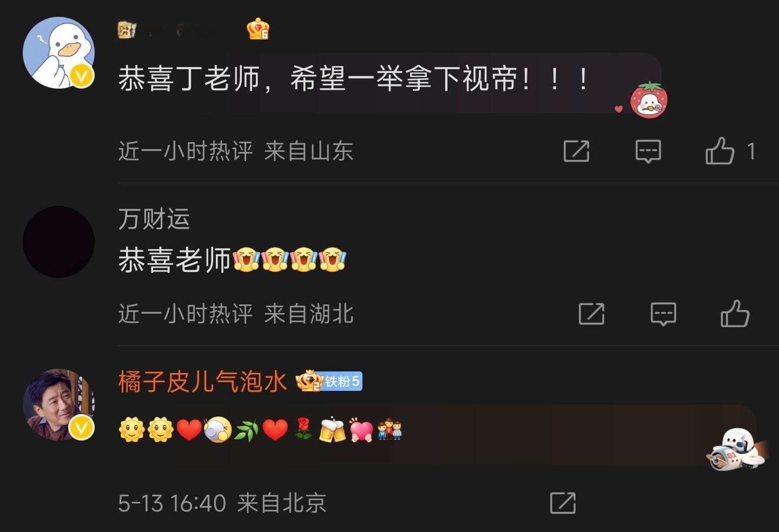The image size is (779, 532).
Task: Open the username 橘子皮儿气泡水
Action: pyautogui.click(x=202, y=382)
